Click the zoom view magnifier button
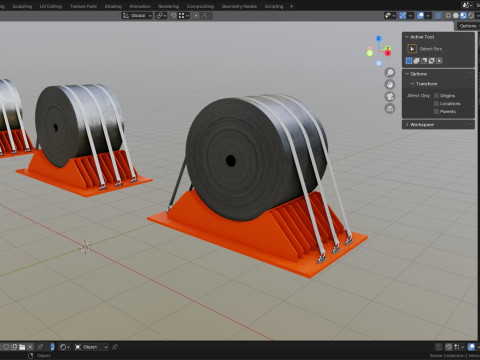Screen dimensions: 480x360 click(x=390, y=72)
